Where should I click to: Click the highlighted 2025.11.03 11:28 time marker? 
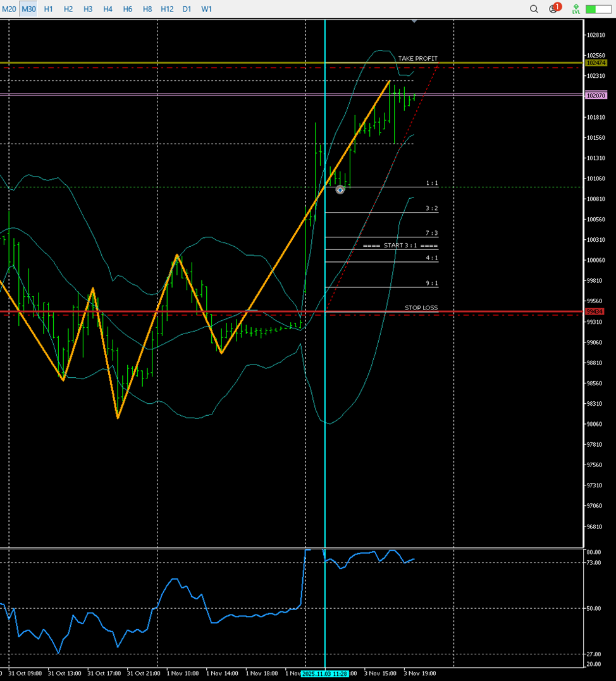pos(325,674)
